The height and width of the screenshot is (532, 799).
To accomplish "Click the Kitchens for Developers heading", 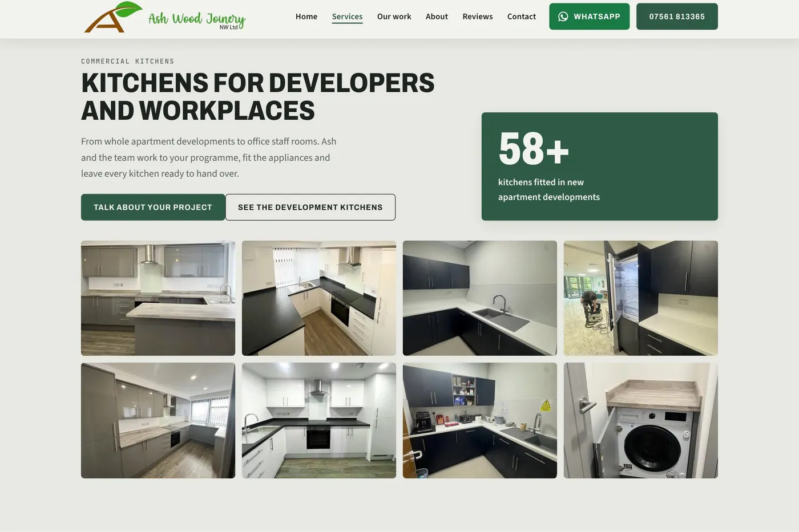I will point(258,96).
